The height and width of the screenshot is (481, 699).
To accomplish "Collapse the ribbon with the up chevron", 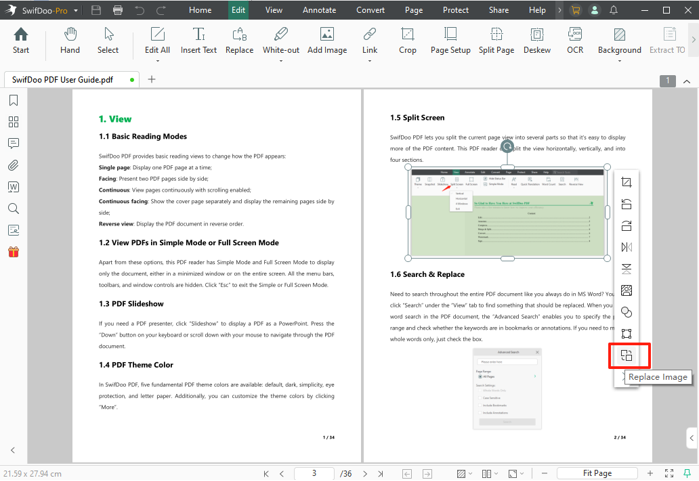I will point(687,81).
